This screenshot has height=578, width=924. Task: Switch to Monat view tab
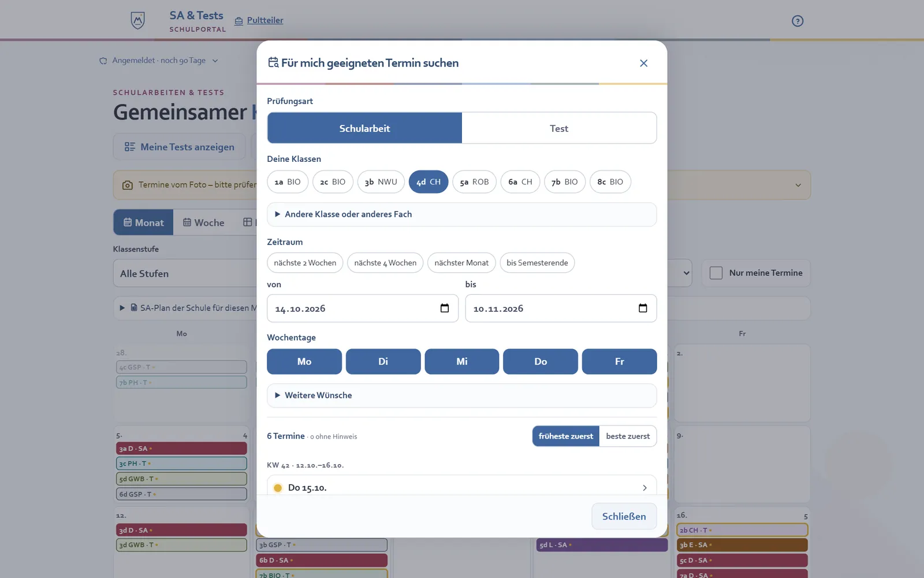pyautogui.click(x=143, y=223)
